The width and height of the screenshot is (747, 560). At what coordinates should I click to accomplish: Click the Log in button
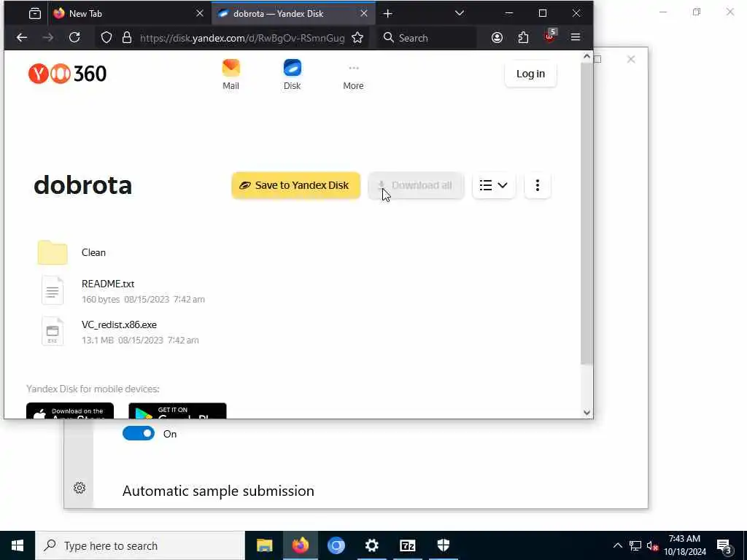530,74
